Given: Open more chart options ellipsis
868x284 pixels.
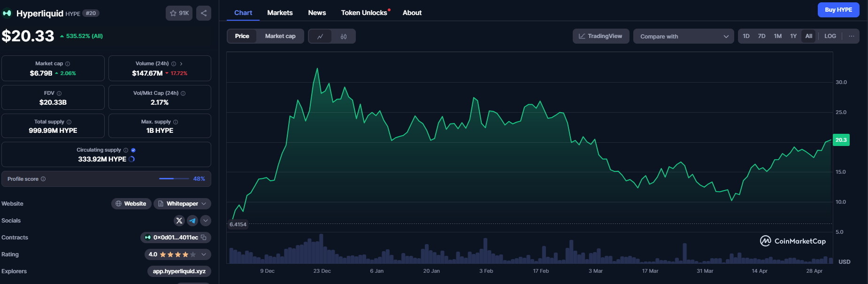Looking at the screenshot, I should coord(852,36).
